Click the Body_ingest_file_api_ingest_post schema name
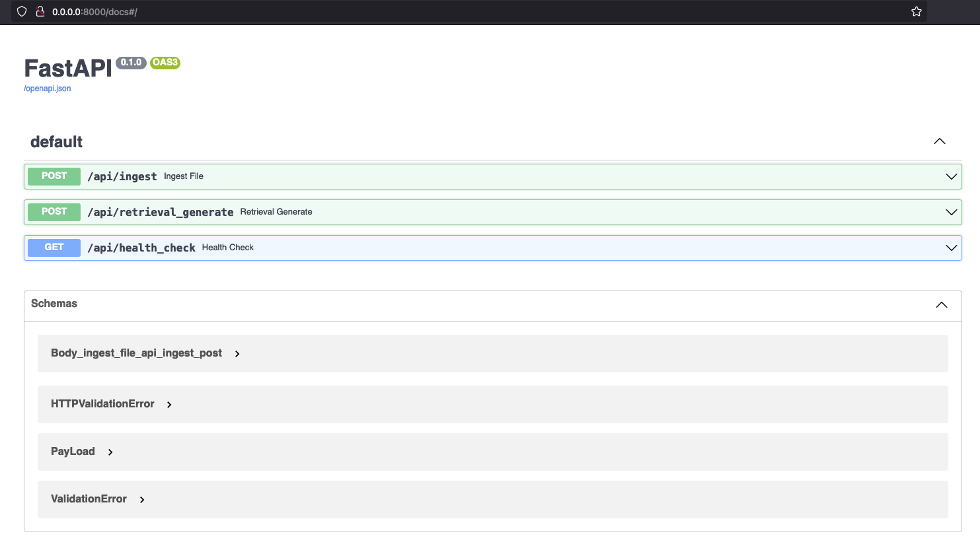 pyautogui.click(x=136, y=353)
